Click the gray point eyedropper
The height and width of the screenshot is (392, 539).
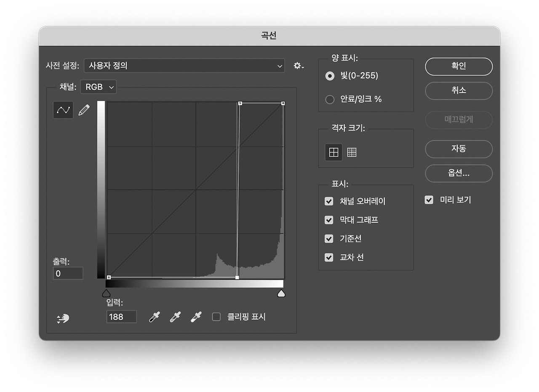175,317
